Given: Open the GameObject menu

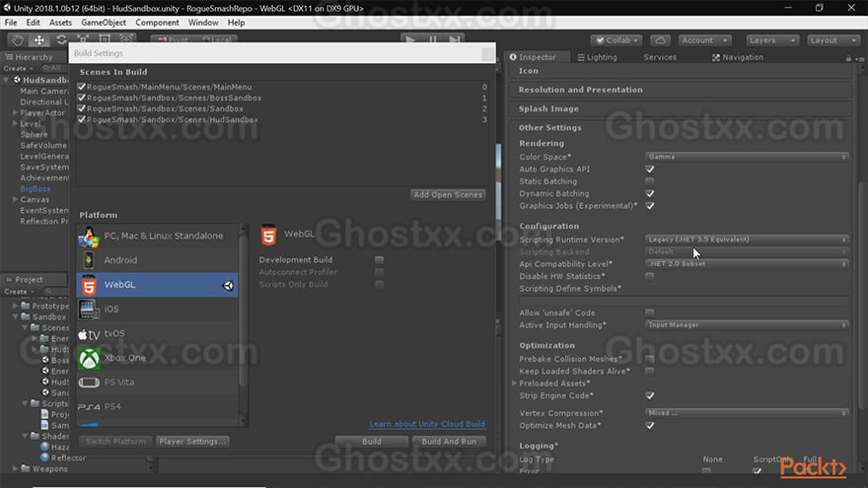Looking at the screenshot, I should tap(104, 23).
